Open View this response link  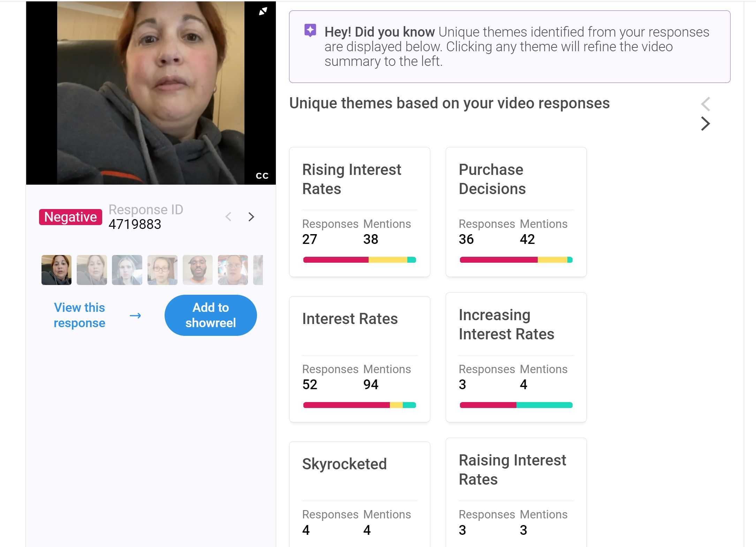click(80, 315)
